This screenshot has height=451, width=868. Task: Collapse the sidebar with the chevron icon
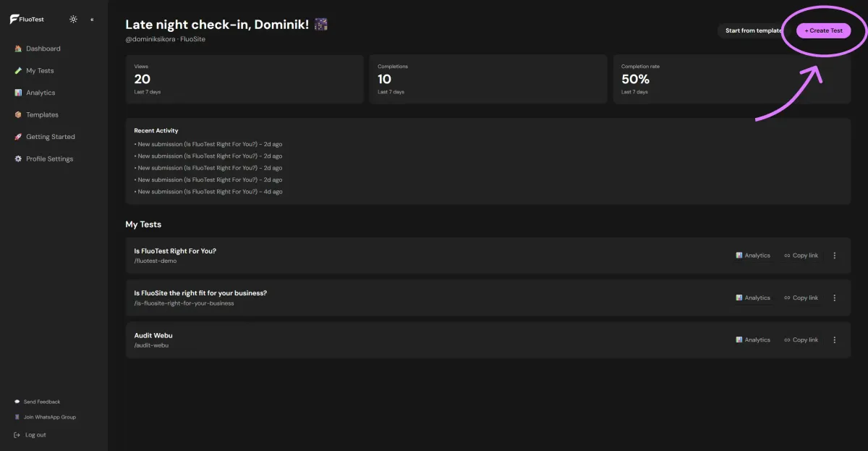pyautogui.click(x=92, y=20)
